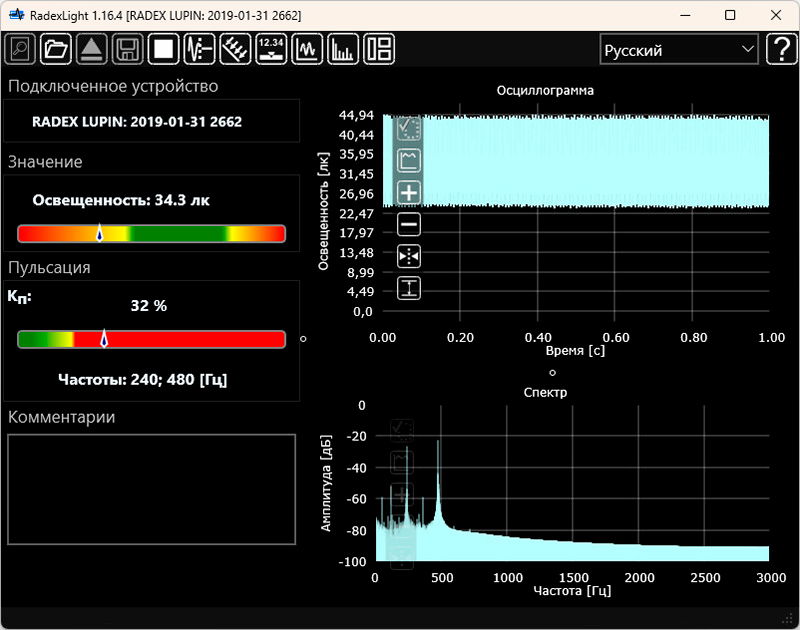This screenshot has width=800, height=630.
Task: Zoom out the oscillogram with minus button
Action: [409, 224]
